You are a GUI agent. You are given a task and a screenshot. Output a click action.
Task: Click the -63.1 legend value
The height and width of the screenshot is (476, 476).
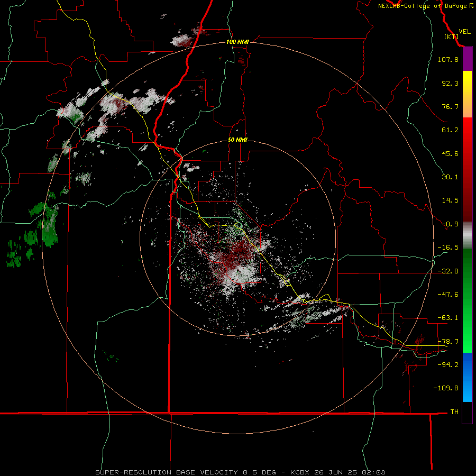pyautogui.click(x=448, y=318)
